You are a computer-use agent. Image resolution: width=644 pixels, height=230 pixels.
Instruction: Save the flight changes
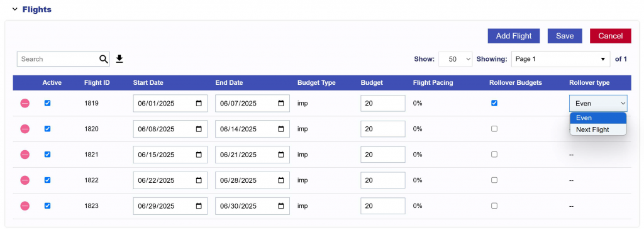point(565,36)
